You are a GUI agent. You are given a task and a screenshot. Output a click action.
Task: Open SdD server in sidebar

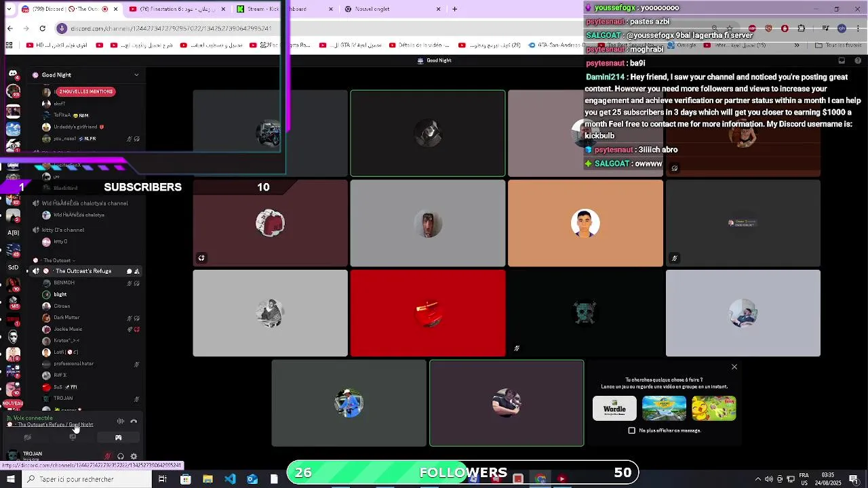click(x=13, y=267)
